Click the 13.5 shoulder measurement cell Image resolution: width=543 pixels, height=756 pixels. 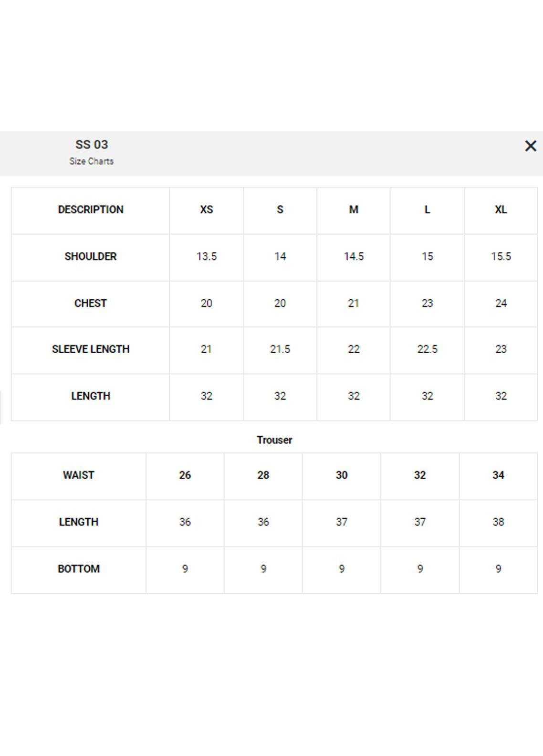tap(207, 256)
